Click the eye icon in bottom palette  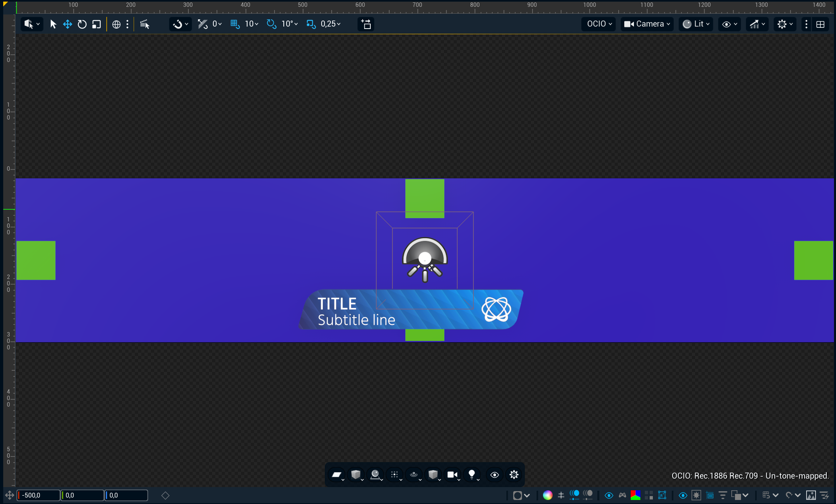pyautogui.click(x=495, y=475)
